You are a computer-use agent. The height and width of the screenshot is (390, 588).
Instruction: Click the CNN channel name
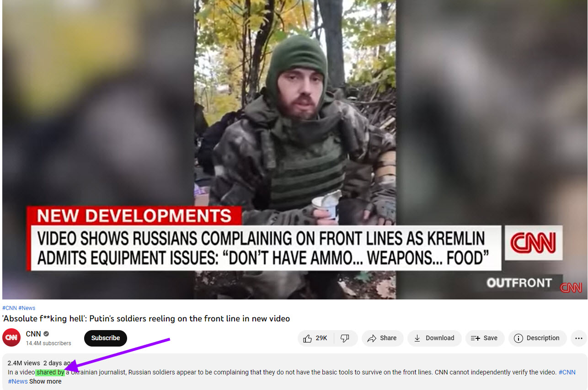click(x=33, y=334)
